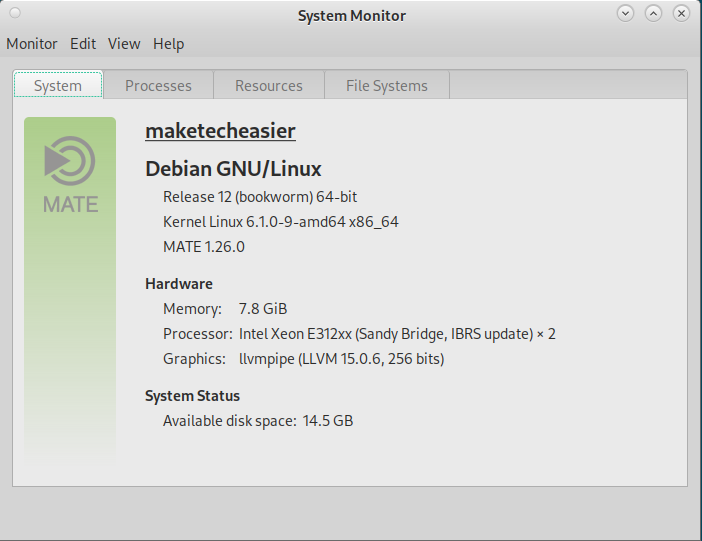Click the maketecheasier hostname
This screenshot has width=702, height=541.
[x=220, y=131]
